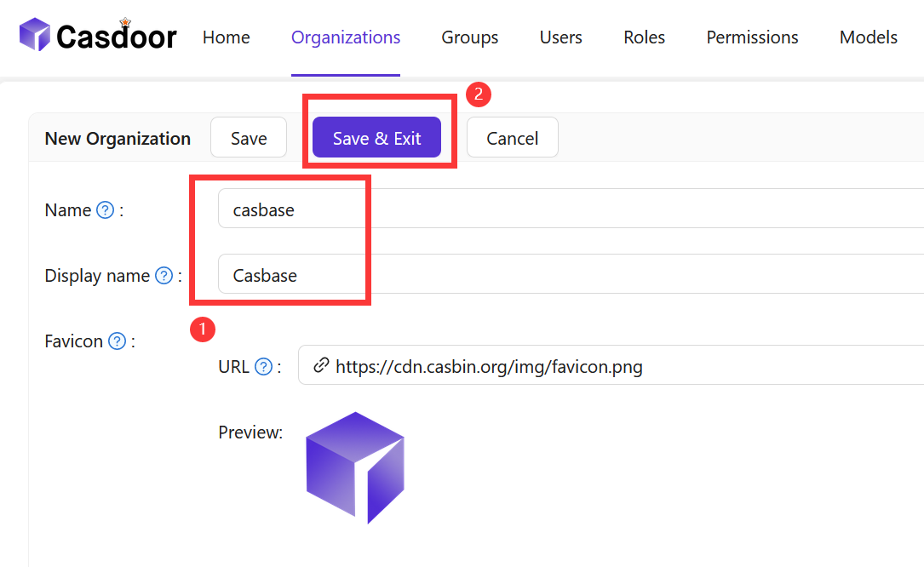
Task: Focus the Name field containing casbase
Action: point(562,209)
